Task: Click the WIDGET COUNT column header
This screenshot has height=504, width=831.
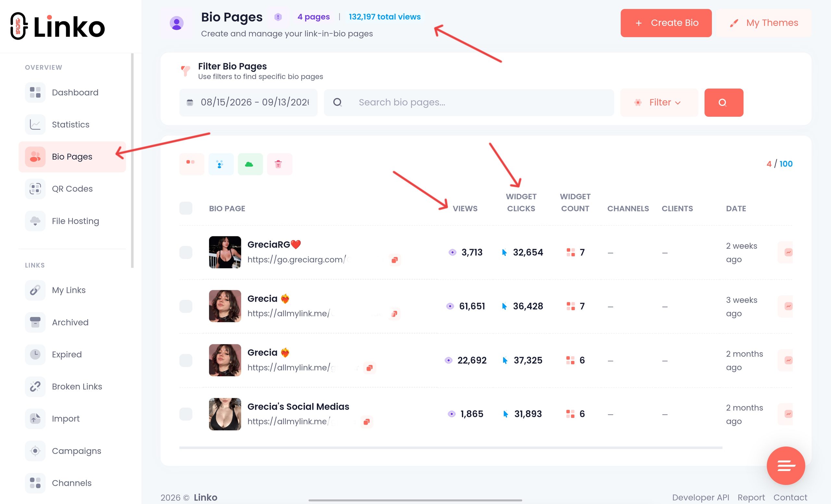Action: point(575,202)
